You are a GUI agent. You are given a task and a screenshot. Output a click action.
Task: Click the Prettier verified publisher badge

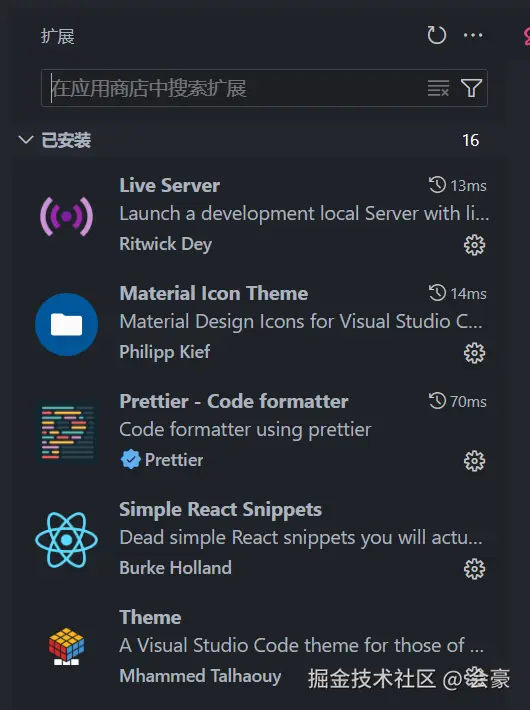[131, 460]
